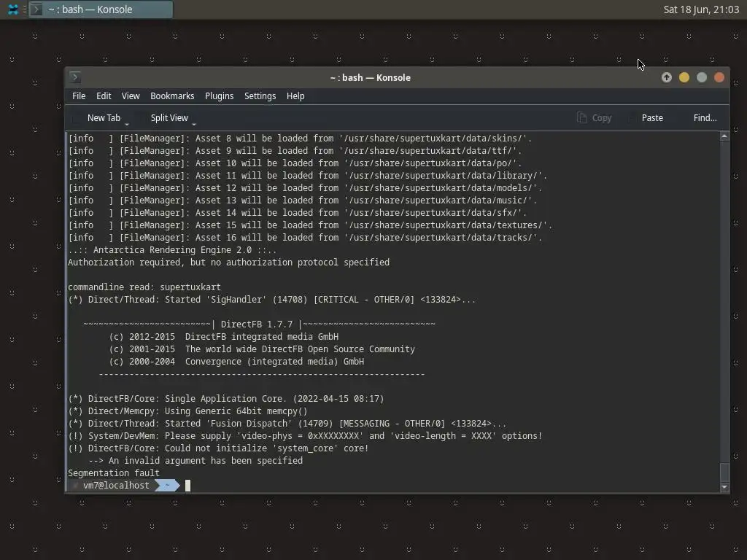Open the clock showing Sat 18 Jun, 21:03
Screen dimensions: 747x560
click(x=701, y=9)
